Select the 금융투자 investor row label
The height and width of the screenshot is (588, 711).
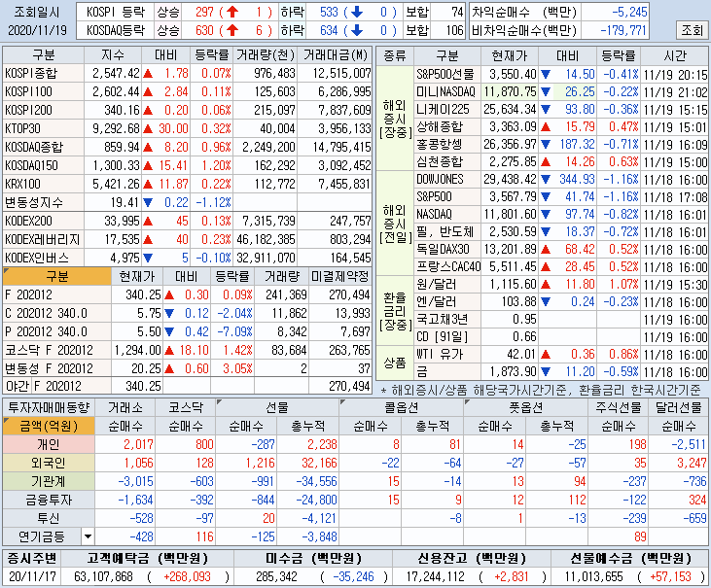tap(49, 500)
